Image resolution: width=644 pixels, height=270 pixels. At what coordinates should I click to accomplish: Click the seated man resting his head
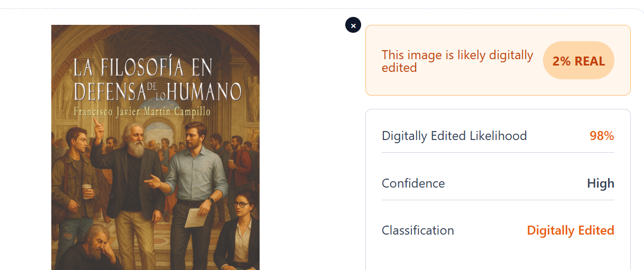click(97, 246)
